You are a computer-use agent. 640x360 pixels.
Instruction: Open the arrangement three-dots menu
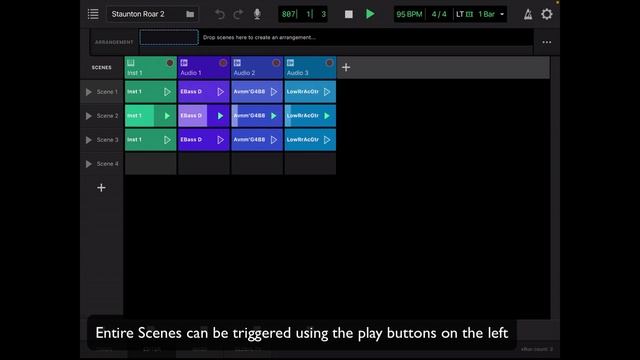click(547, 42)
